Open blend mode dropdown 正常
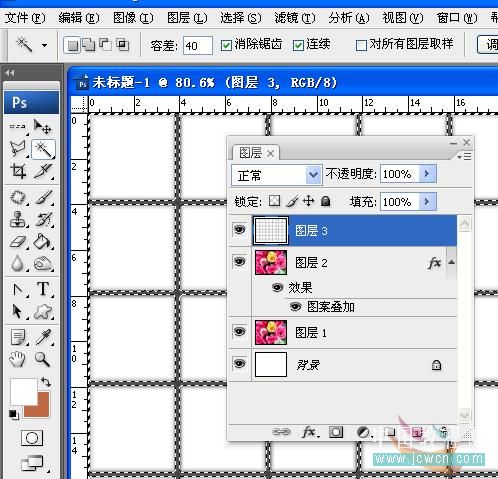Viewport: 498px width, 479px height. (277, 175)
